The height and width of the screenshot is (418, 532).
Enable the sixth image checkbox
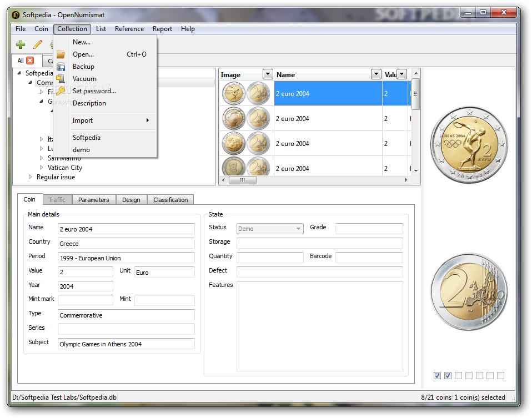pos(490,375)
